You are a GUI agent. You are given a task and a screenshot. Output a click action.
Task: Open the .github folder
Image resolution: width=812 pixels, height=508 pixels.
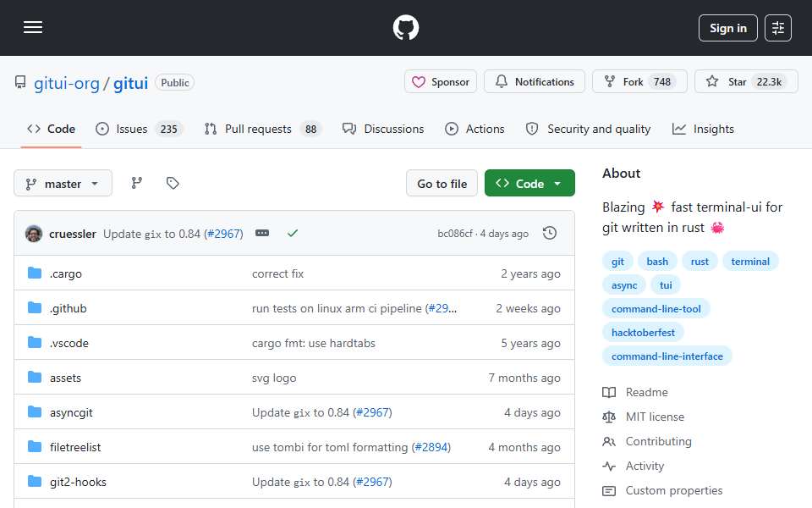[69, 308]
